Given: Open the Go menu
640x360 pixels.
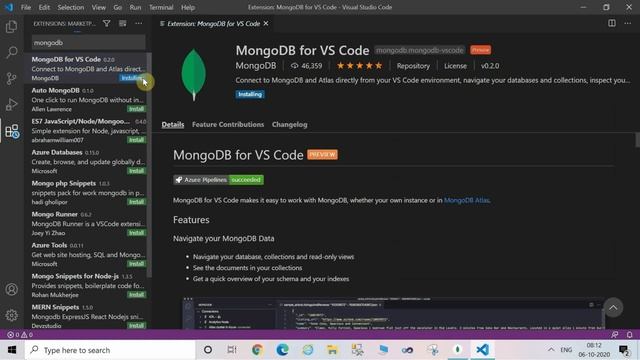Looking at the screenshot, I should [x=118, y=7].
